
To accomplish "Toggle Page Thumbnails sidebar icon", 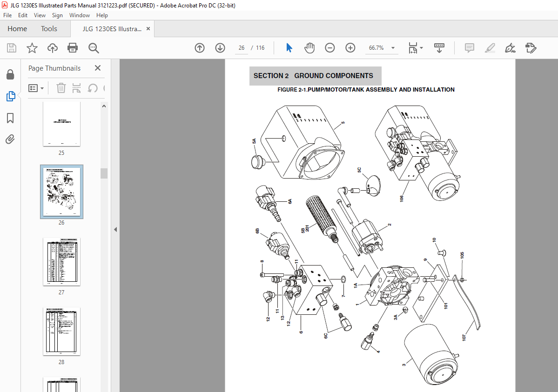I will (11, 96).
